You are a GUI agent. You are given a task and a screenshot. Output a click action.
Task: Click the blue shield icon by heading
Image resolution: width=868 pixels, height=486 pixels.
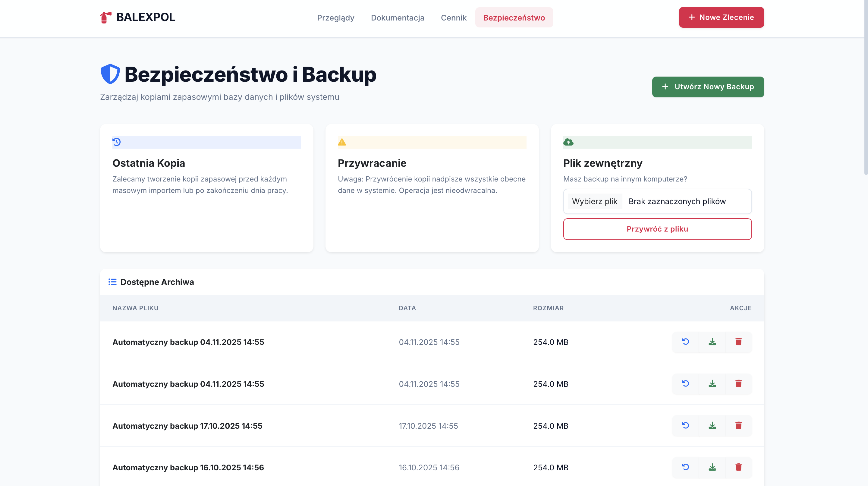coord(110,74)
